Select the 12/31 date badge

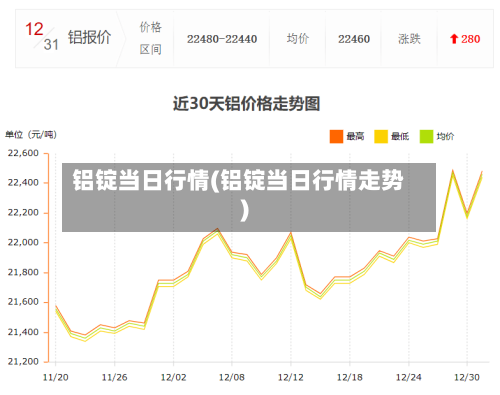(42, 37)
